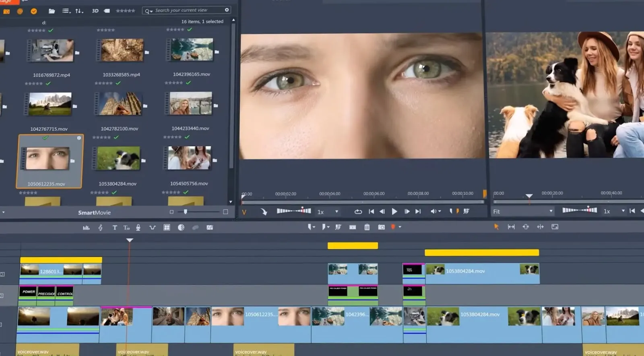This screenshot has height=356, width=644.
Task: Click the track transparency icon
Action: pos(195,228)
